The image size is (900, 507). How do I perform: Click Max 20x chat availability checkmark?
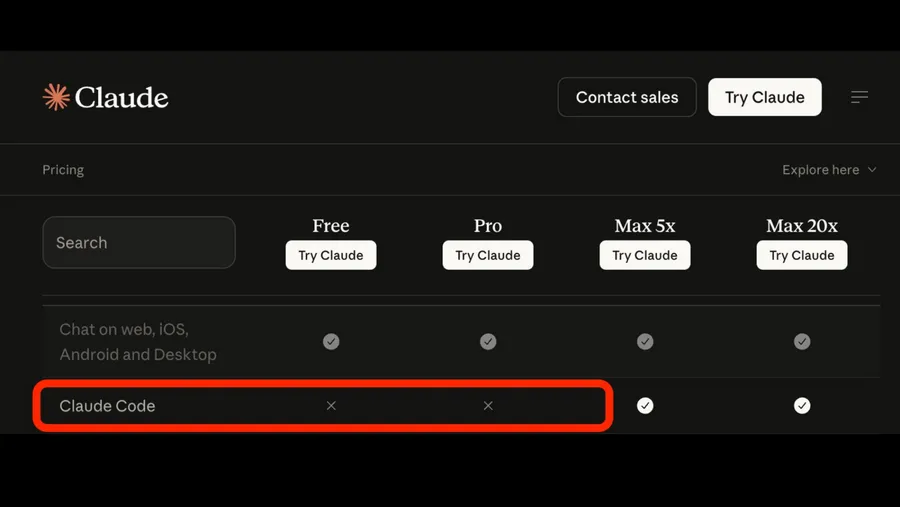pos(802,342)
